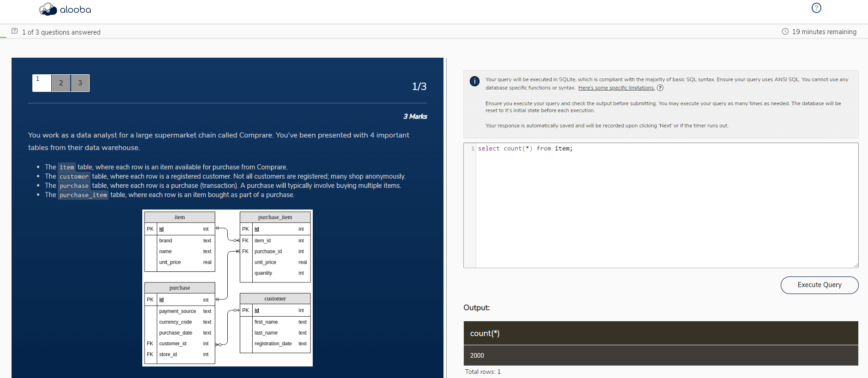
Task: Click the database schema diagram image
Action: (x=227, y=288)
